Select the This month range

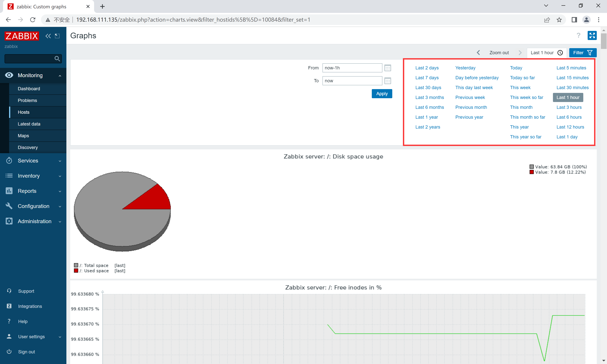[x=521, y=107]
